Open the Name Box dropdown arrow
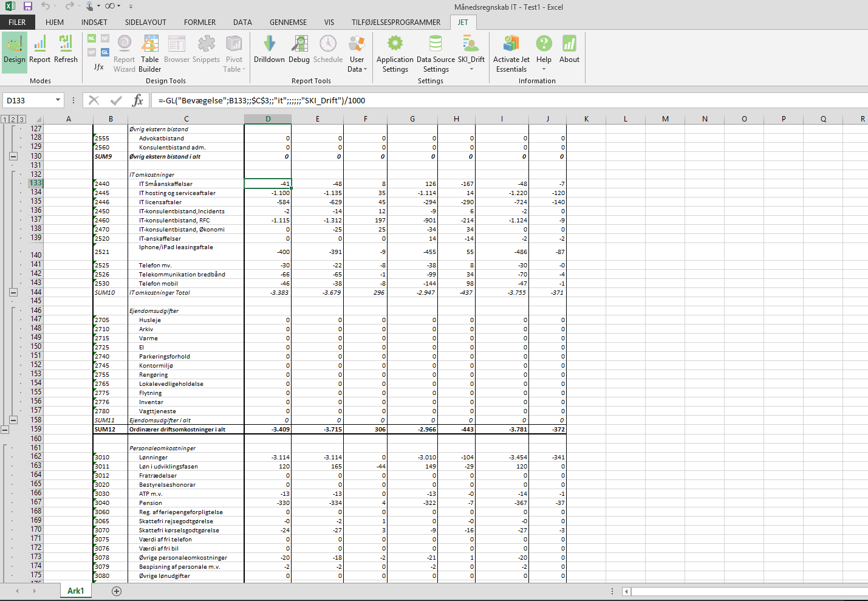Screen dimensions: 868x601 coord(58,100)
